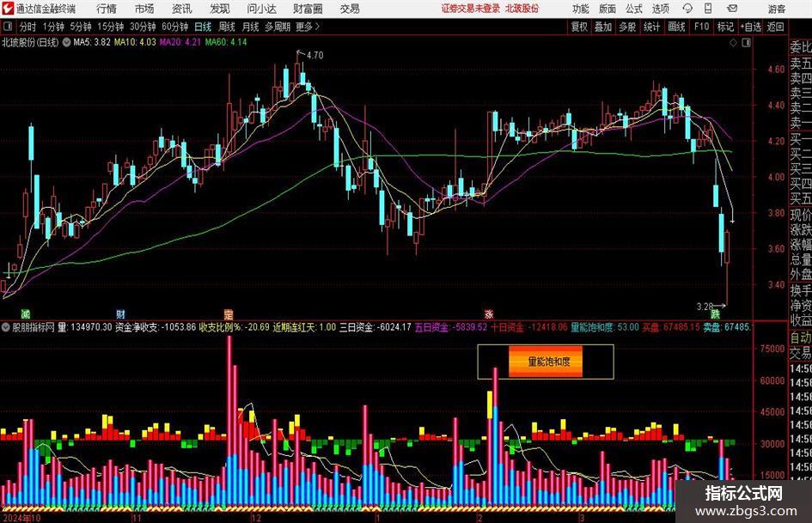The width and height of the screenshot is (812, 523).
Task: Click the 复权 button
Action: [579, 27]
